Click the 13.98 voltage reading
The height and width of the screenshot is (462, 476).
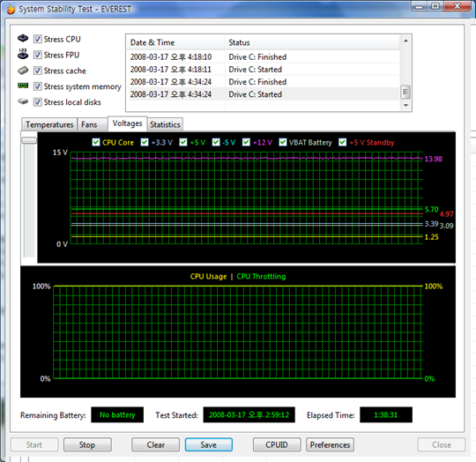click(434, 159)
